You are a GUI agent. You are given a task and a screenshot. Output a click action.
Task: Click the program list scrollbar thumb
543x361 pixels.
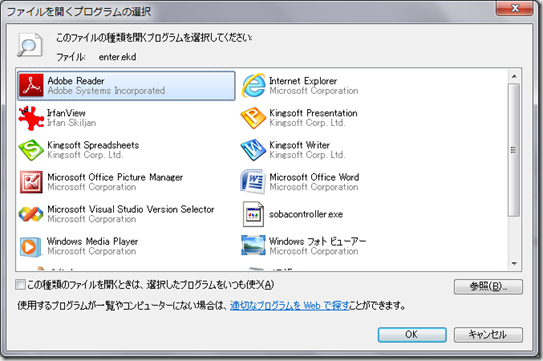514,150
